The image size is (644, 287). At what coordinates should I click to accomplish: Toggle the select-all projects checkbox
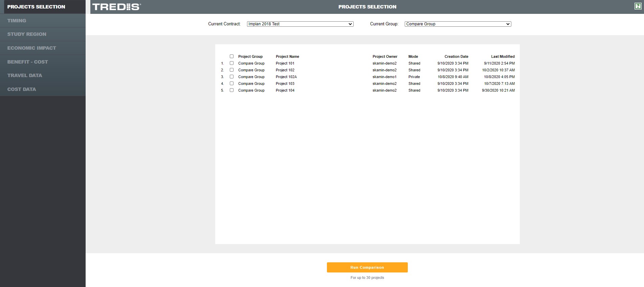231,56
